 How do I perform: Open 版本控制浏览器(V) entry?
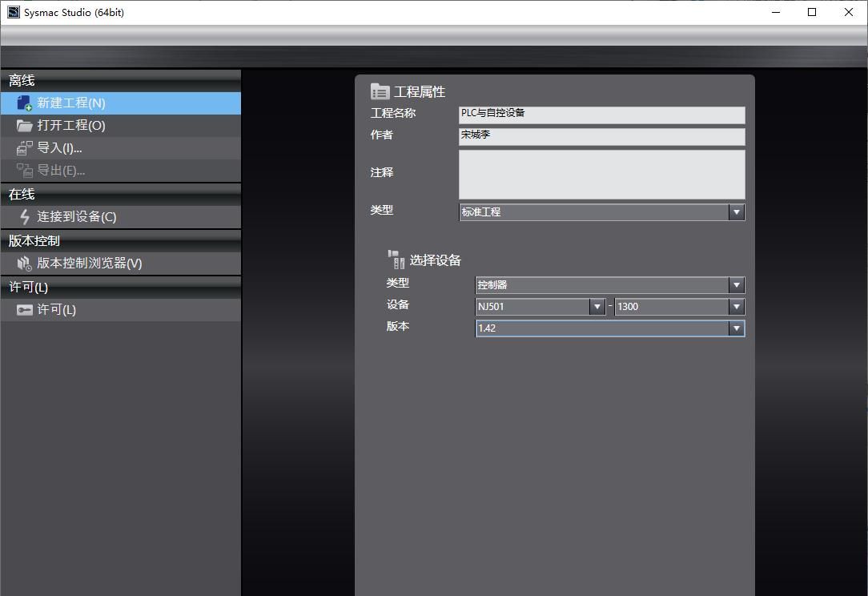tap(121, 263)
